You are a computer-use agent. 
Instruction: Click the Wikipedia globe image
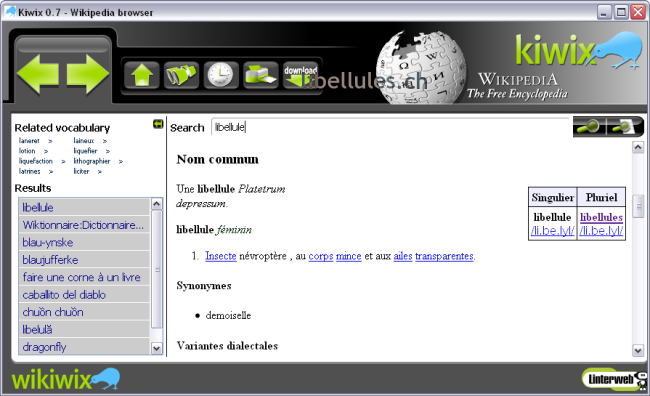(x=421, y=67)
